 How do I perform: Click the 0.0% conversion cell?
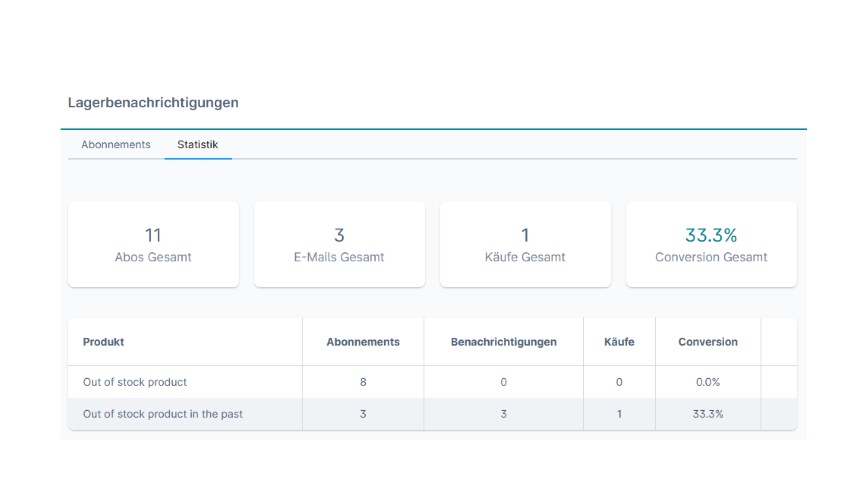(708, 382)
